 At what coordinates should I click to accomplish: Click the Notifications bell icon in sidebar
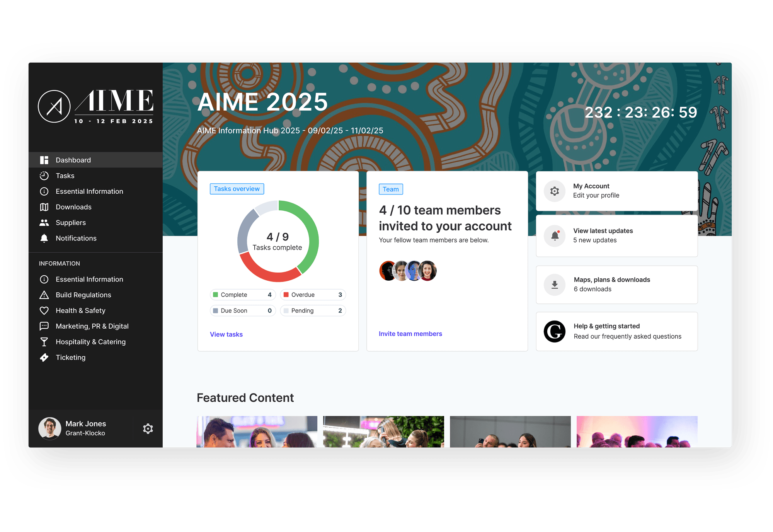44,239
